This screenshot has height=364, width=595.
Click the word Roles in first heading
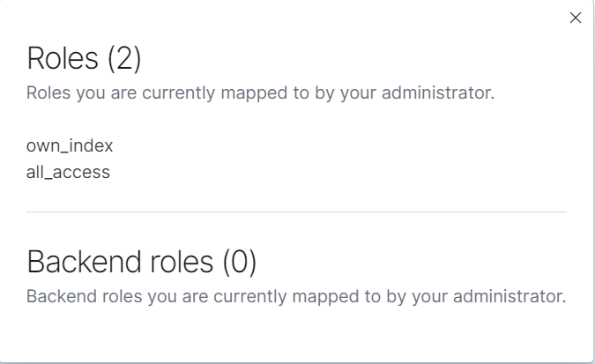(x=63, y=59)
